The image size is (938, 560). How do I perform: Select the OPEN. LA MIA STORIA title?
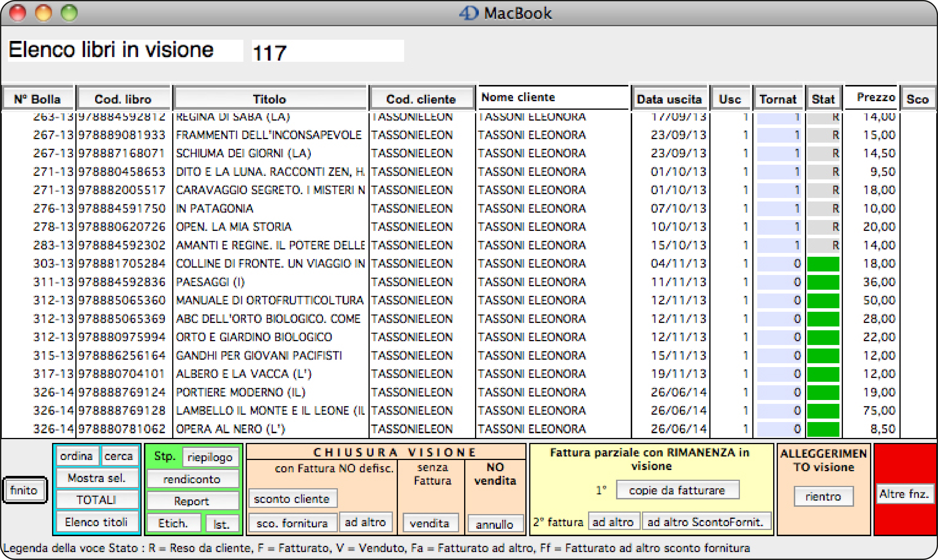[x=234, y=226]
